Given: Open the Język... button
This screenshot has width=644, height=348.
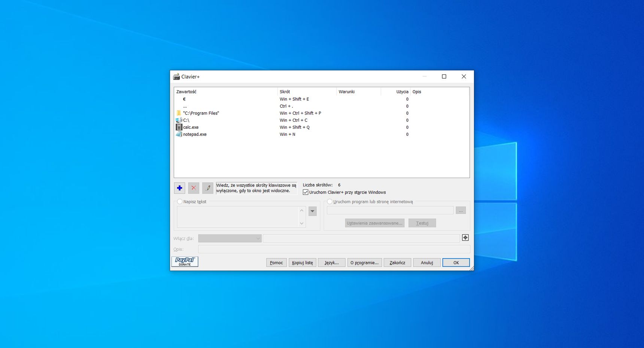Looking at the screenshot, I should [x=332, y=263].
